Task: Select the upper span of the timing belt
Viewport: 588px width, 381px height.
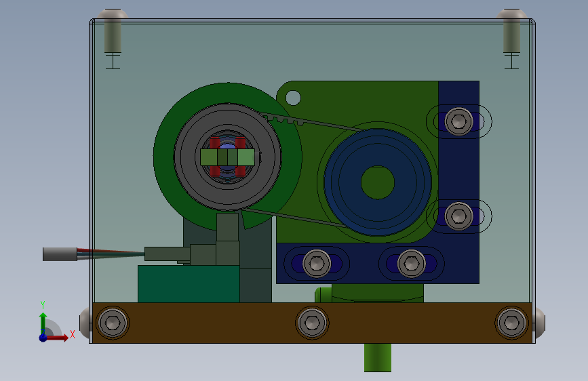Action: (313, 121)
